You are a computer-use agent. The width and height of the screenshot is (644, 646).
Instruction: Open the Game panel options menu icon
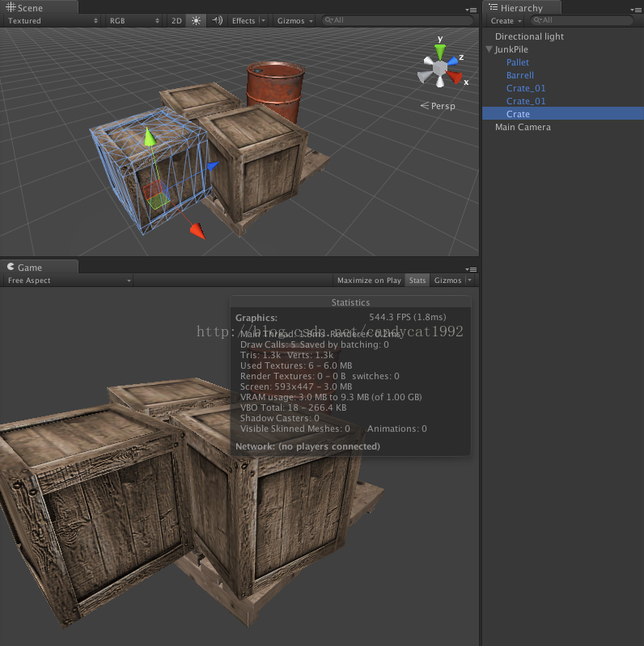click(x=471, y=269)
